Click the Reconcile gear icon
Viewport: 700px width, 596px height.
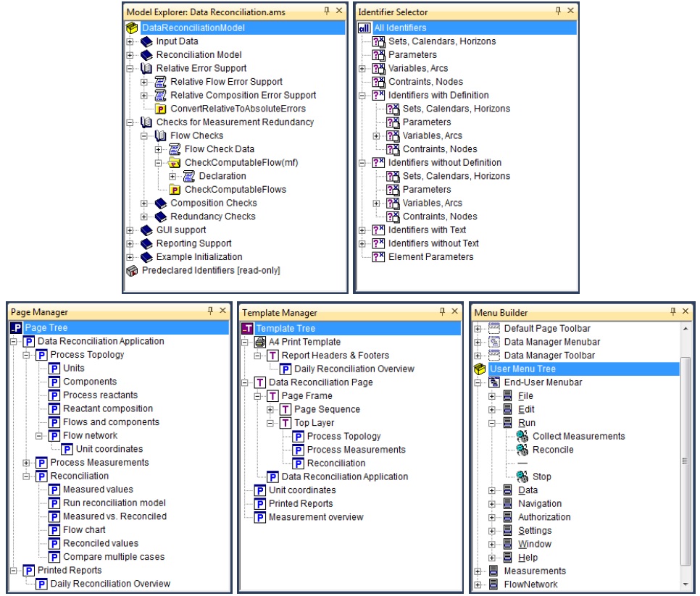[x=522, y=450]
